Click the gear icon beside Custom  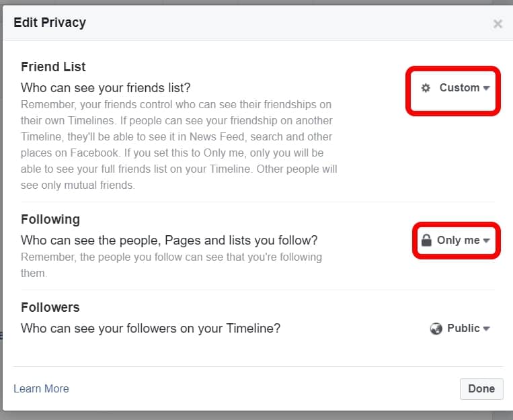425,88
